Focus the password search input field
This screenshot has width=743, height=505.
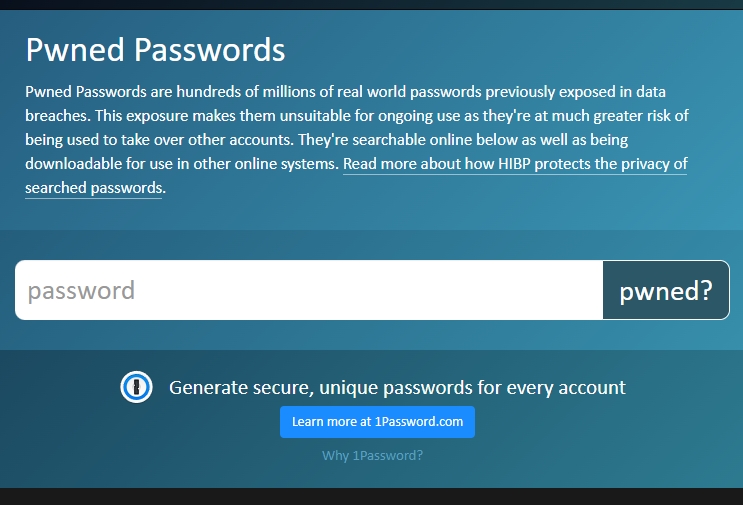coord(309,290)
